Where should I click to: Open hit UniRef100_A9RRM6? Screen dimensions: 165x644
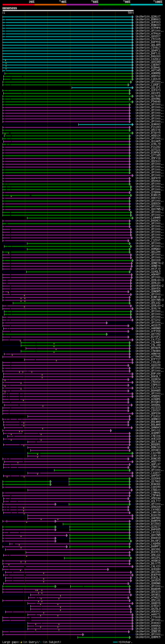(x=148, y=73)
